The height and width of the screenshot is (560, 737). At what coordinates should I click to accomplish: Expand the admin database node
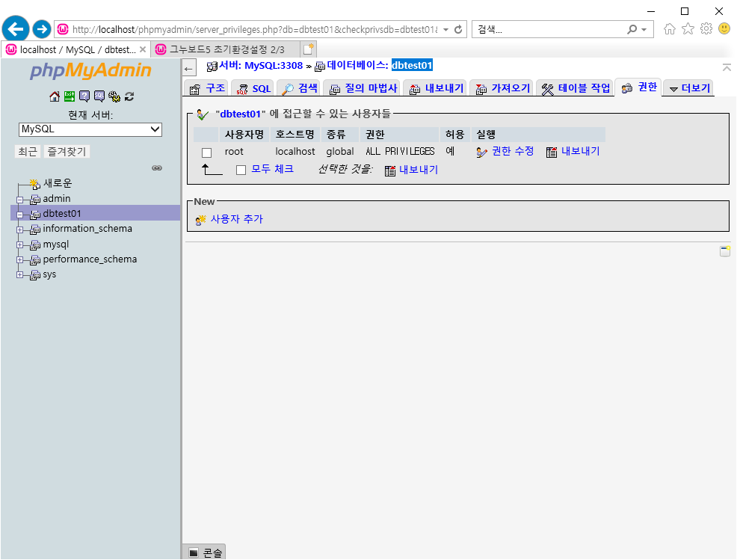pyautogui.click(x=19, y=200)
